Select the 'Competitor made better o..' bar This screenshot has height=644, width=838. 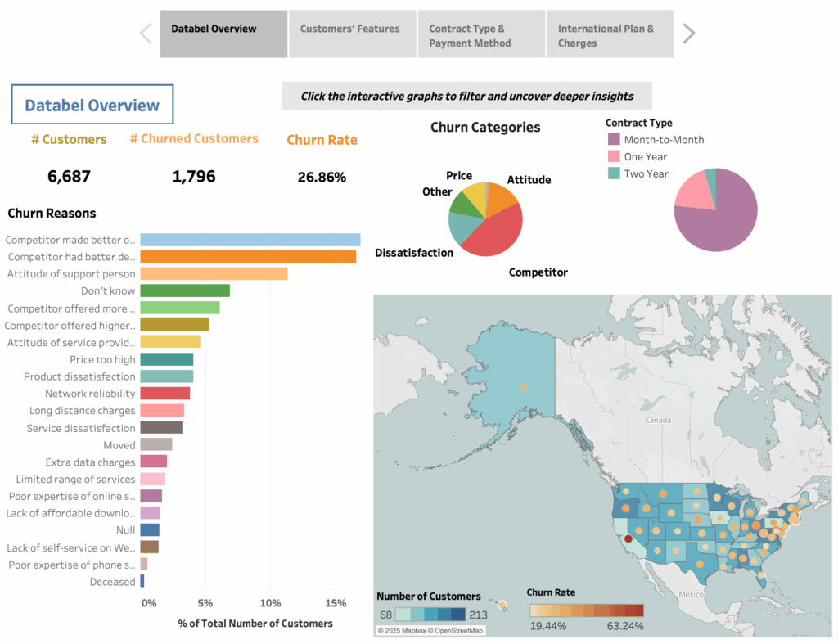(x=250, y=240)
